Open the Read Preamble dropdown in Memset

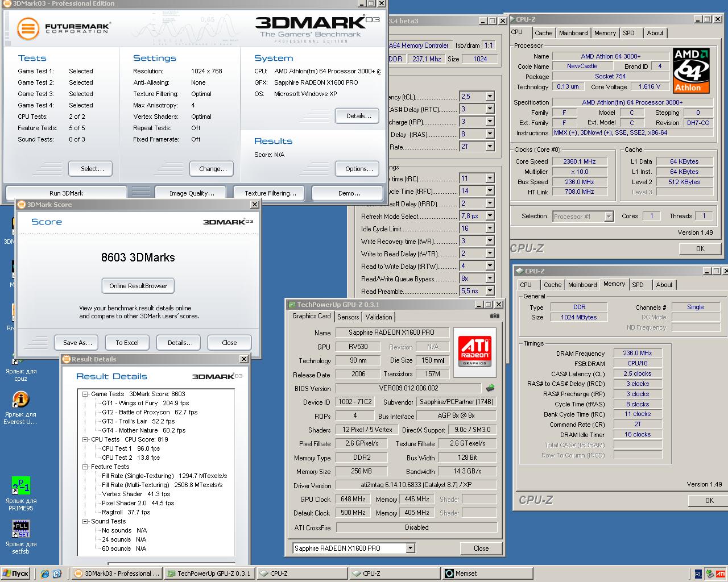pos(489,291)
